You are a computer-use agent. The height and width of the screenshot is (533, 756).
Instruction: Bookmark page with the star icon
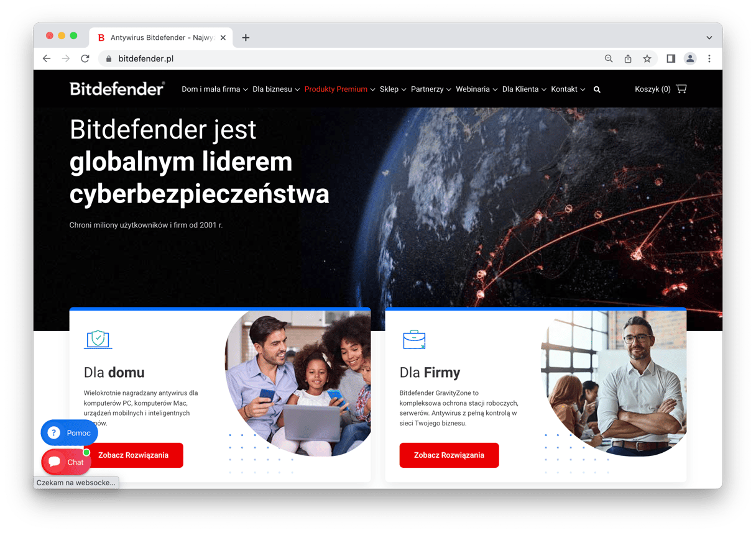coord(647,58)
